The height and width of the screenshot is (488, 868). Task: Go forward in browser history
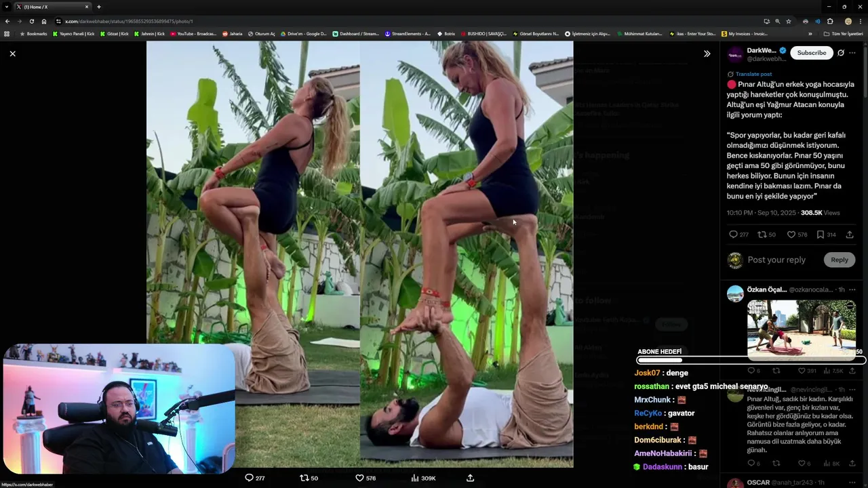[19, 21]
